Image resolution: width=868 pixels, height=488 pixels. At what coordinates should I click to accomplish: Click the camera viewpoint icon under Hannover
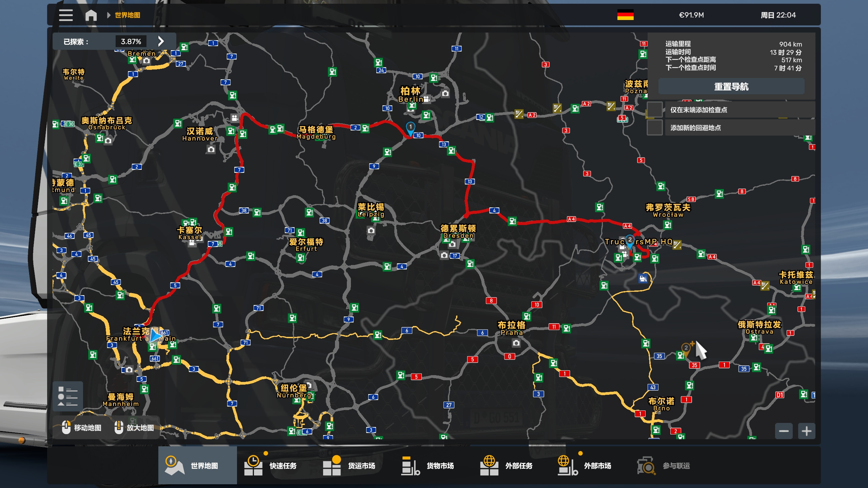(211, 149)
